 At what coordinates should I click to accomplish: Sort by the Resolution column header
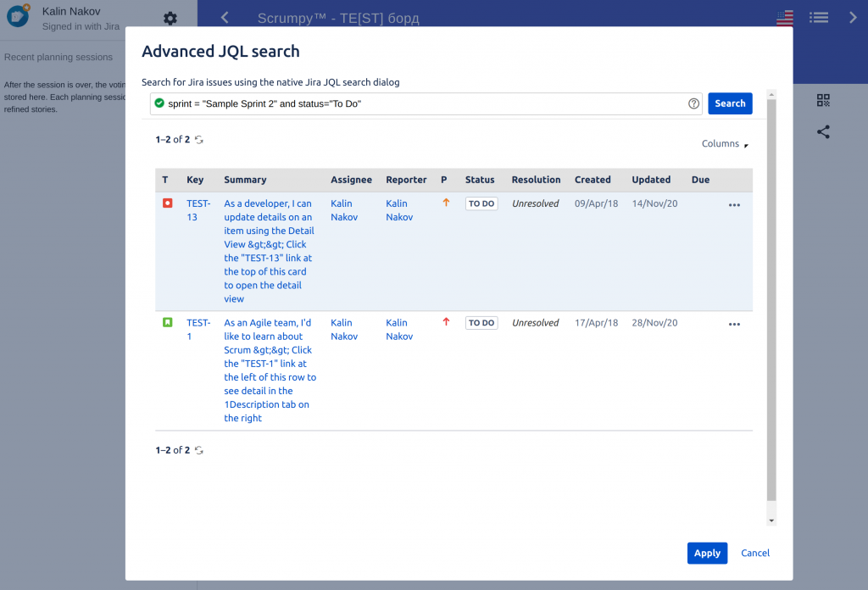[536, 180]
